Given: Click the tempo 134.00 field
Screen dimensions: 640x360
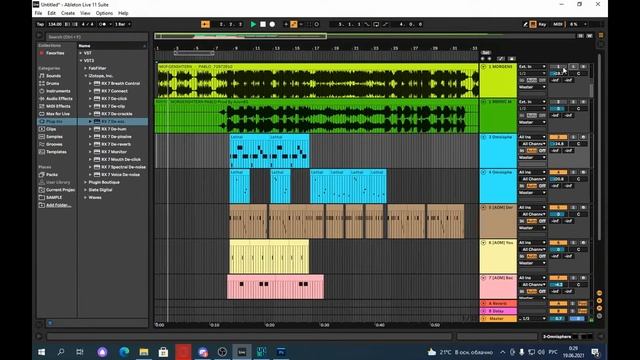Looking at the screenshot, I should click(55, 24).
